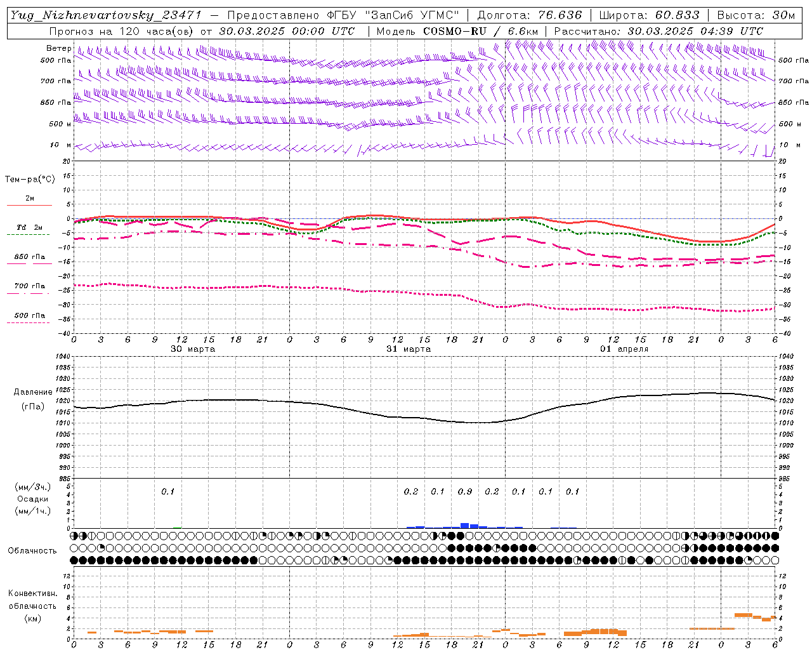Click the Осадки precipitation label
The height and width of the screenshot is (650, 812).
pyautogui.click(x=33, y=499)
